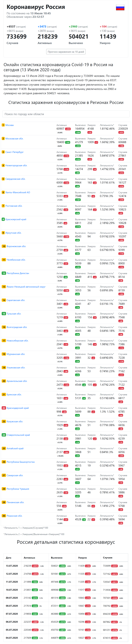Open the Санкт-Петербург link

point(15,152)
